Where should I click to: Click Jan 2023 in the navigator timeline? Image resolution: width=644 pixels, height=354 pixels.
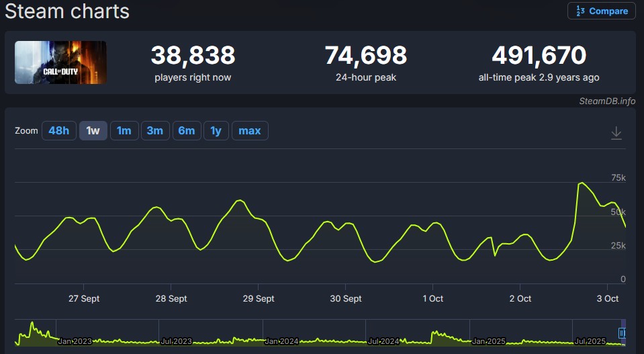click(x=75, y=341)
